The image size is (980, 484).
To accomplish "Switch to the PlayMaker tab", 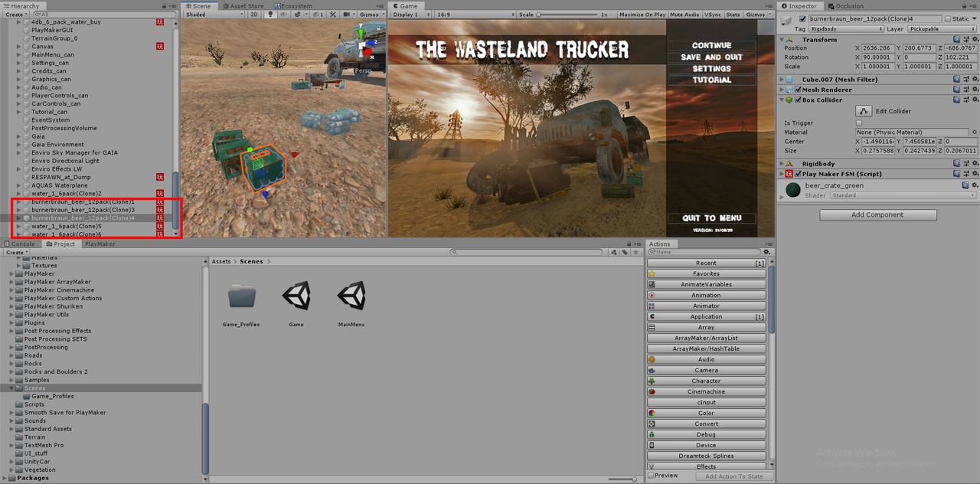I will [100, 244].
